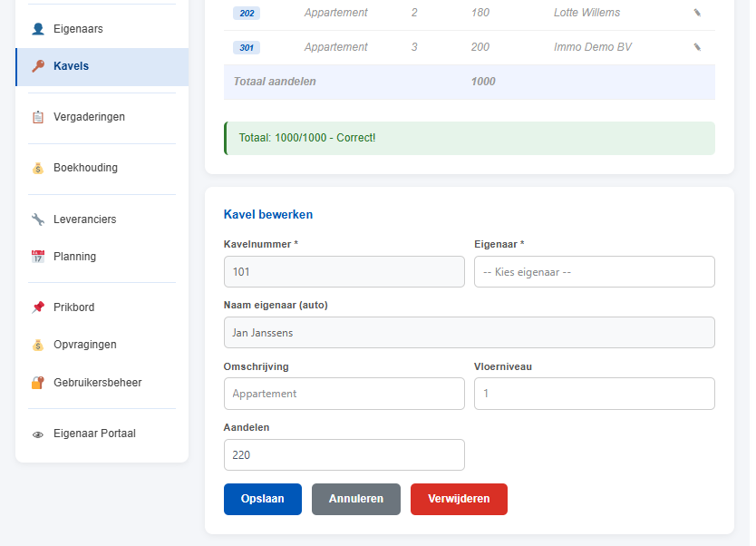
Task: Click the Totaal 1000/1000 Correct message
Action: click(x=470, y=139)
